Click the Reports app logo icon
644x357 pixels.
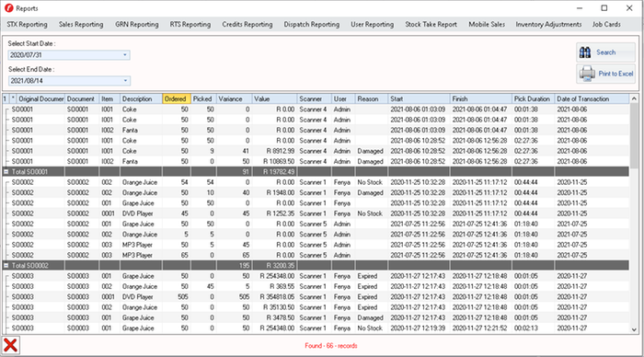click(8, 7)
